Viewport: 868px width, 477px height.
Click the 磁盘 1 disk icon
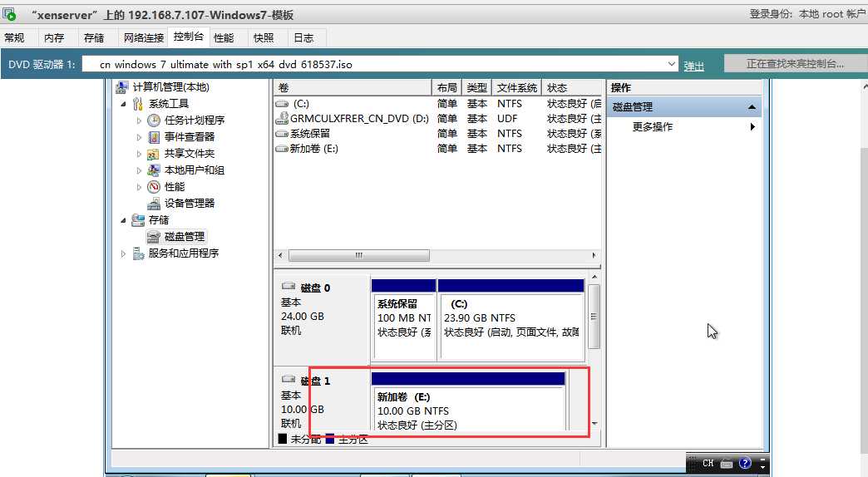pos(289,380)
